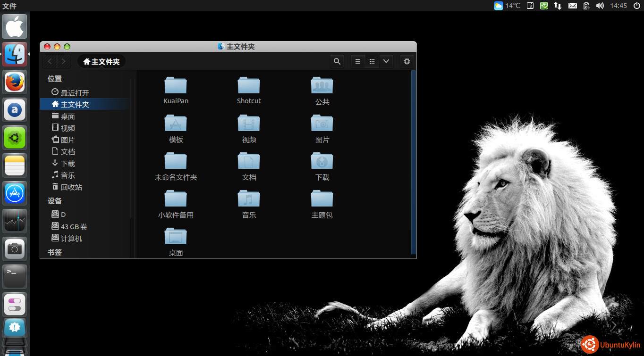
Task: Open the view options dropdown arrow
Action: 386,61
